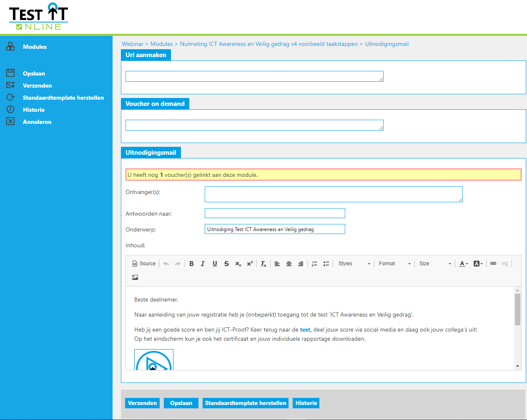Click the Remove Format icon
527x420 pixels.
click(x=263, y=264)
